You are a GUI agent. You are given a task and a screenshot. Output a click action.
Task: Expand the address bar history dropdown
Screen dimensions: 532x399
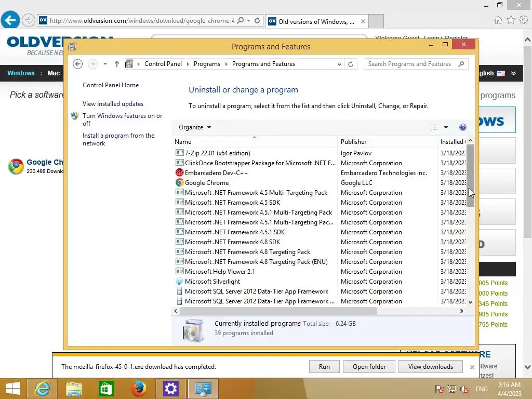click(x=339, y=64)
